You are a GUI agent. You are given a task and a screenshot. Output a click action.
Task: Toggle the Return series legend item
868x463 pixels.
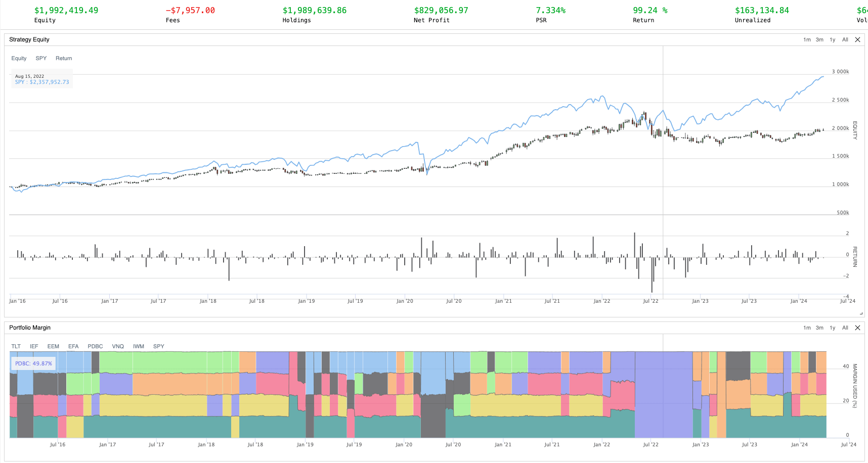point(64,59)
